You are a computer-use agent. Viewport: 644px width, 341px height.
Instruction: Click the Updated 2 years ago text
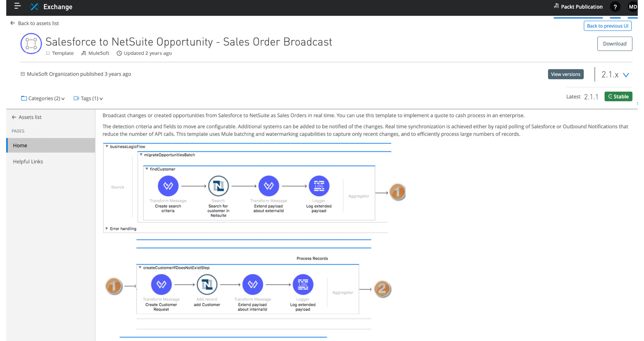(148, 53)
